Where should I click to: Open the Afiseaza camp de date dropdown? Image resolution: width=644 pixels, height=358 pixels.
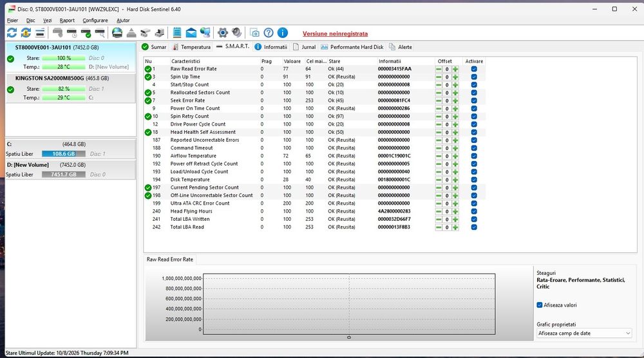click(x=584, y=334)
